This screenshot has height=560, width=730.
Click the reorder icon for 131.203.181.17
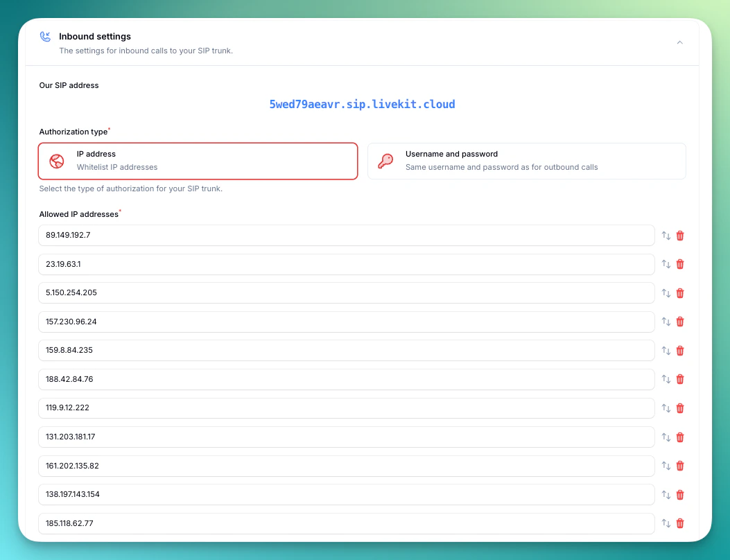click(665, 437)
